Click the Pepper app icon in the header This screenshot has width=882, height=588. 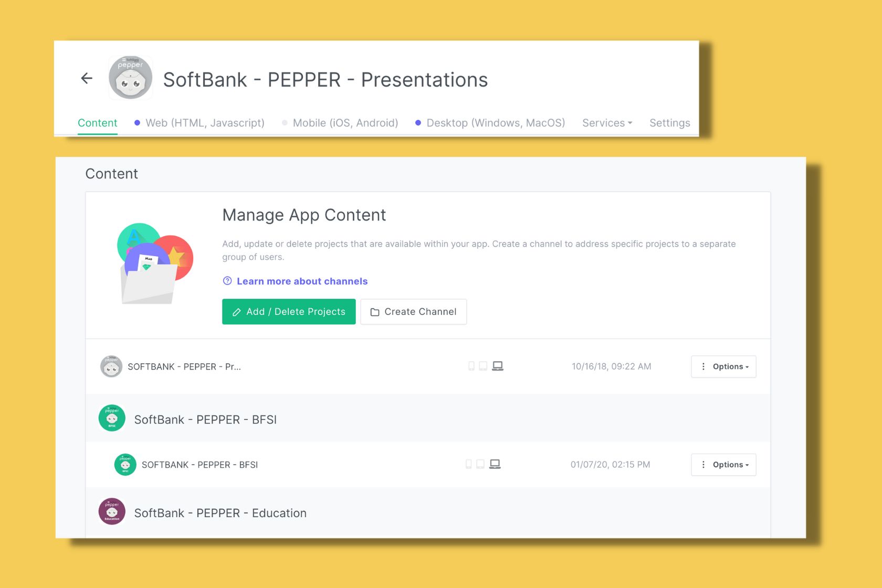(x=130, y=78)
